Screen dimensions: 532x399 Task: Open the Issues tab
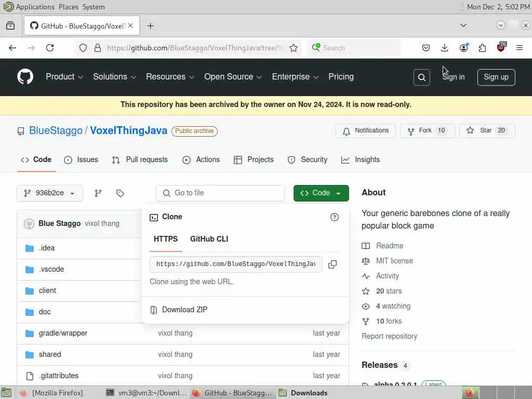point(81,159)
